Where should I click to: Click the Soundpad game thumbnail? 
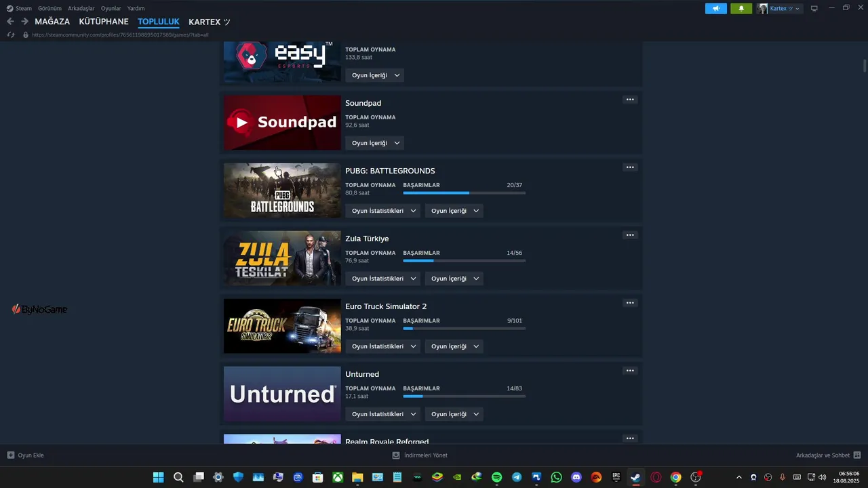click(x=282, y=123)
